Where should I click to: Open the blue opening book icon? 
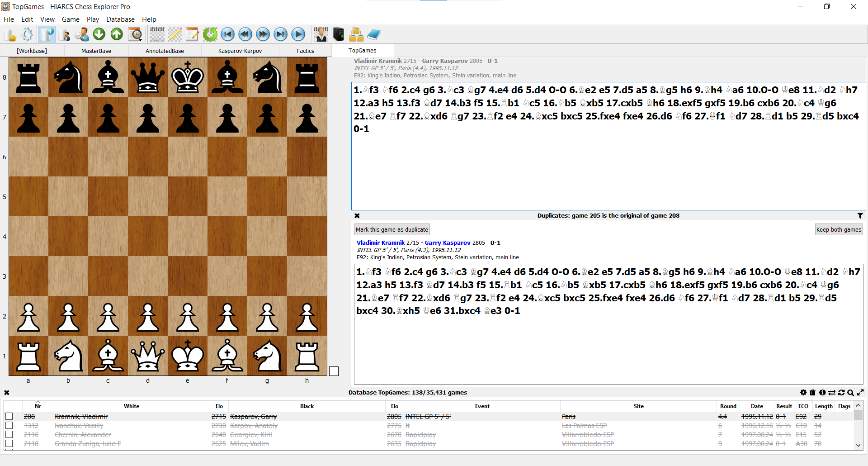374,34
